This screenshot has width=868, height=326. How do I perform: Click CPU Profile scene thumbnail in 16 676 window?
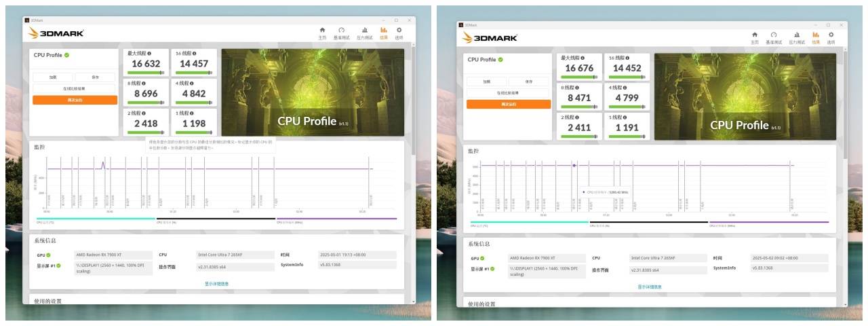745,96
